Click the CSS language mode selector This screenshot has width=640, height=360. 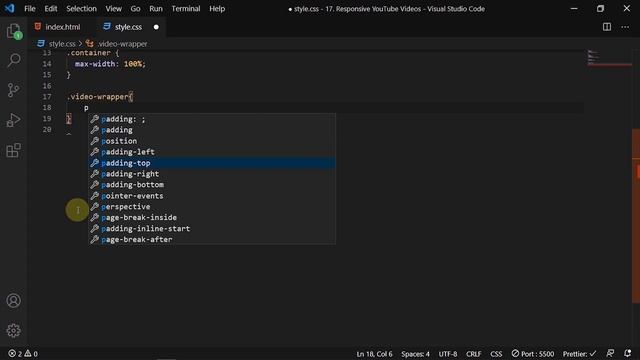(x=496, y=354)
